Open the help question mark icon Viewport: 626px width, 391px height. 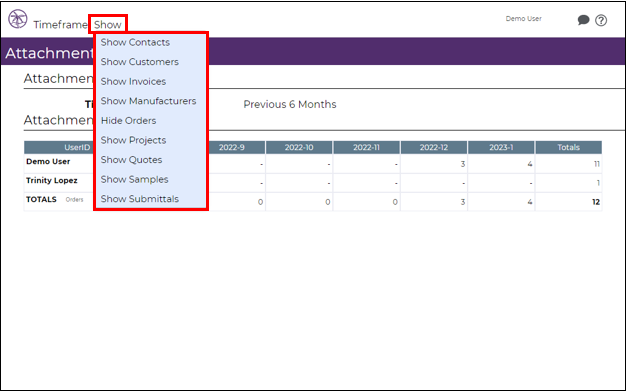pos(601,20)
